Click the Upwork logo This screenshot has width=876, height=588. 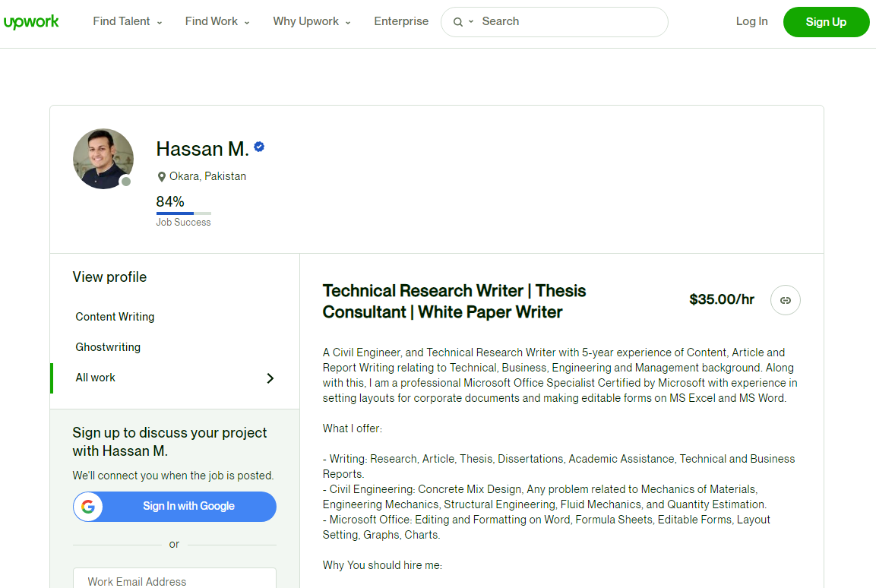click(x=31, y=21)
